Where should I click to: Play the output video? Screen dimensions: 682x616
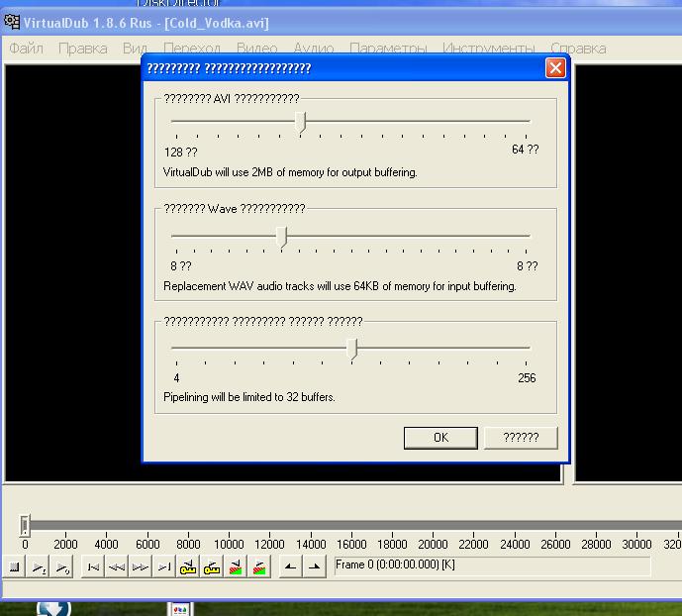(61, 566)
